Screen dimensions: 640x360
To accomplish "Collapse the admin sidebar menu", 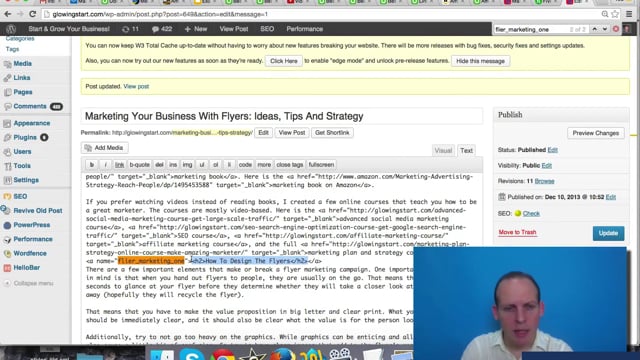I will click(33, 283).
